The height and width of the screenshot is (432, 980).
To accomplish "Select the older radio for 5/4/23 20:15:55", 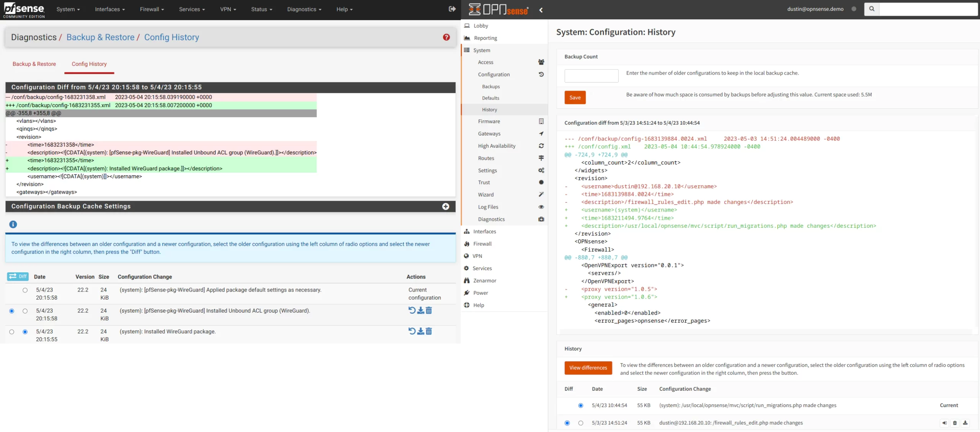I will (11, 332).
